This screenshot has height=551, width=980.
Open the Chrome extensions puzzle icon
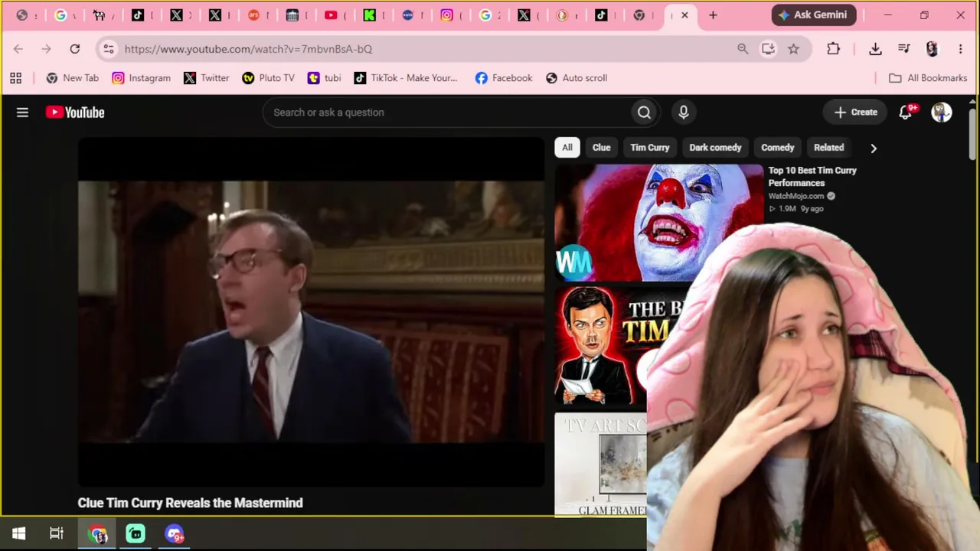pos(834,49)
